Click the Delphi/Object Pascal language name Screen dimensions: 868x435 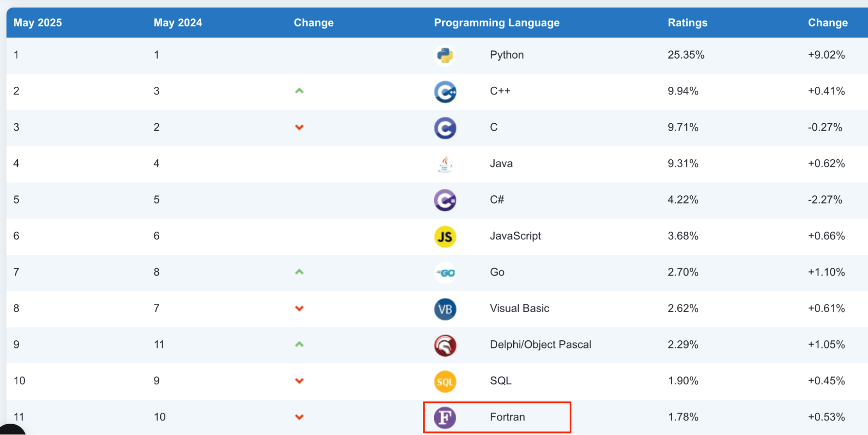coord(540,345)
